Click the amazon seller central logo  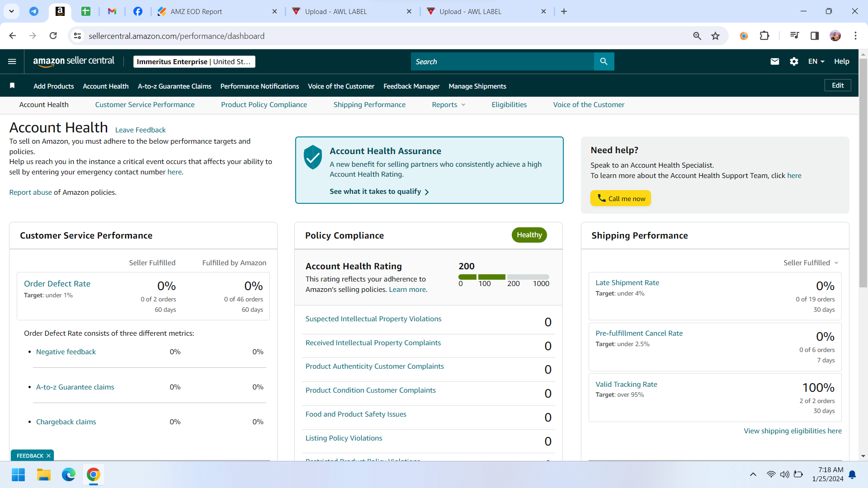pos(74,61)
